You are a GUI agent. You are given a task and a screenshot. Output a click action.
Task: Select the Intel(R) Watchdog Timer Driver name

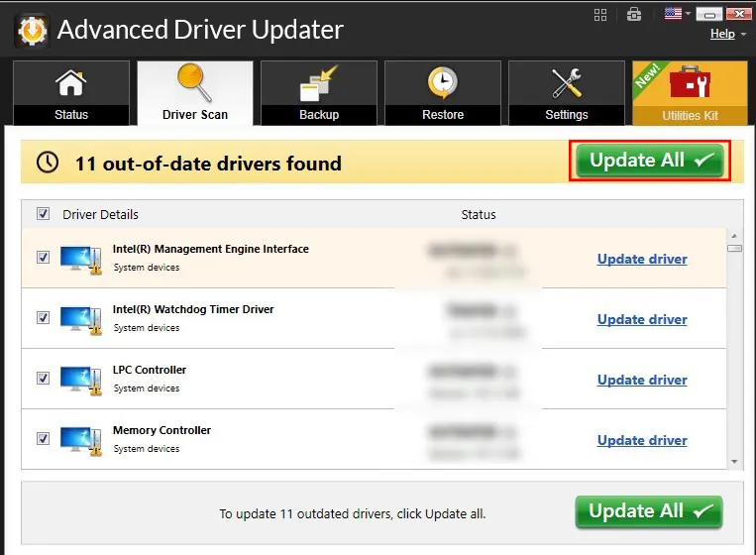click(x=193, y=309)
